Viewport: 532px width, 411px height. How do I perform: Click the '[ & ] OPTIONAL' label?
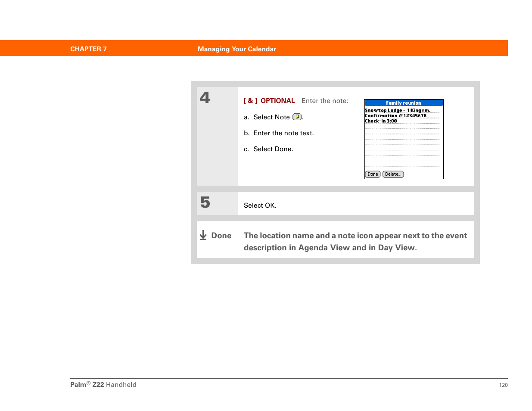click(269, 101)
